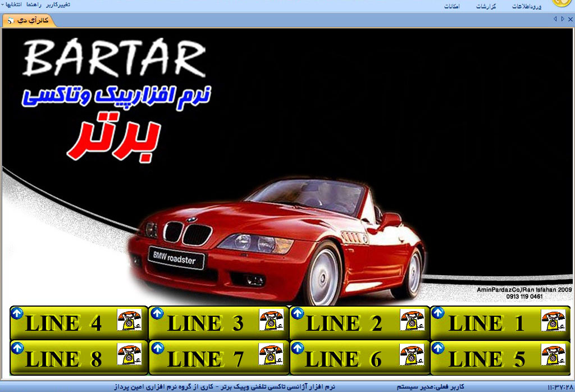Click the telephone icon on LINE 6

tap(412, 354)
